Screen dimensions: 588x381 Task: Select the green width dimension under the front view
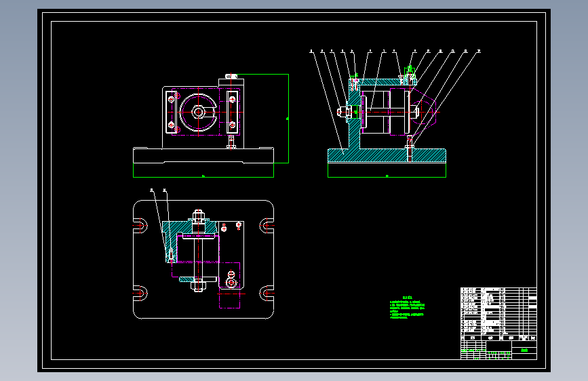click(203, 176)
